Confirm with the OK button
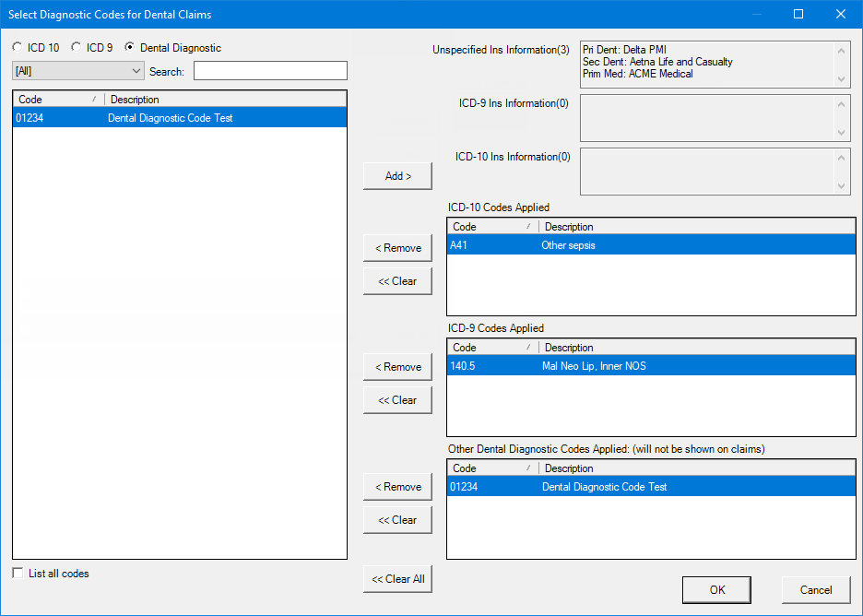 (x=716, y=590)
